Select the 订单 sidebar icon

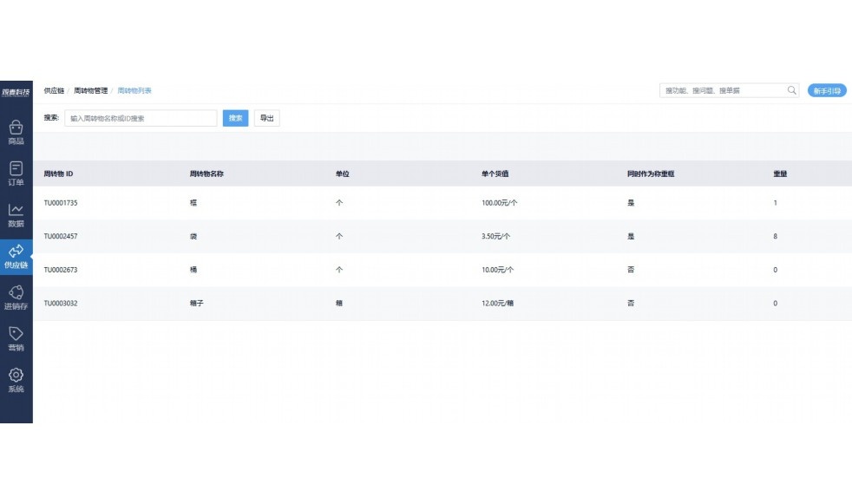tap(16, 174)
